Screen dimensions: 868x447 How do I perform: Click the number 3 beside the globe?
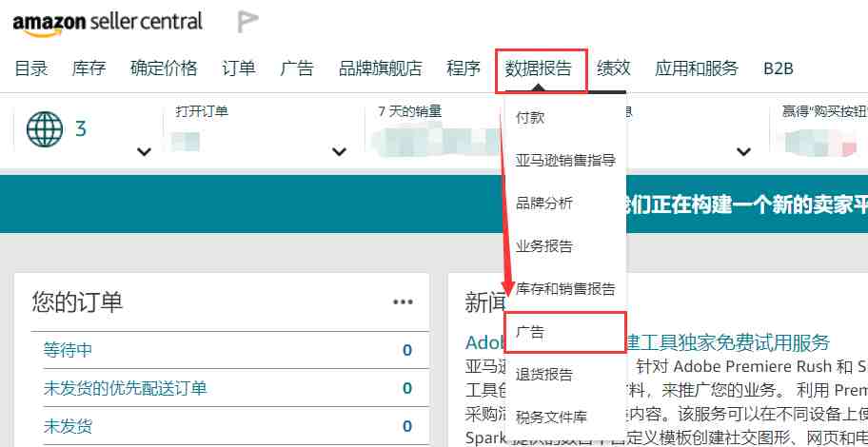[81, 129]
